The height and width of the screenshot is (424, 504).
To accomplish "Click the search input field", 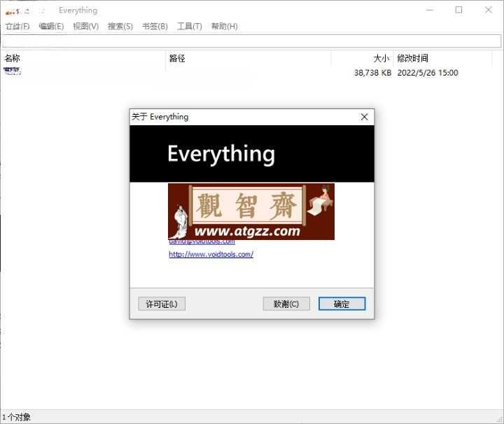I will pyautogui.click(x=252, y=41).
